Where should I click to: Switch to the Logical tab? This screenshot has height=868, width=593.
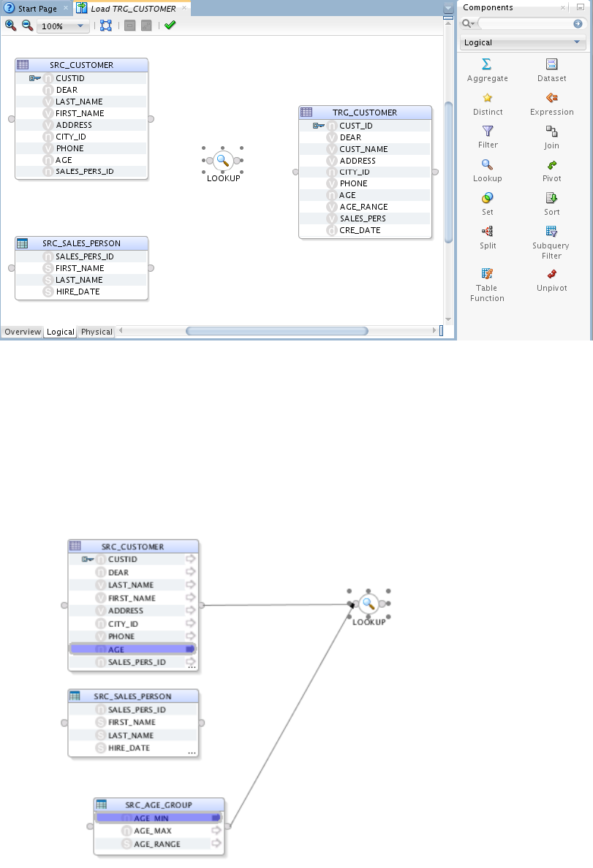point(61,332)
